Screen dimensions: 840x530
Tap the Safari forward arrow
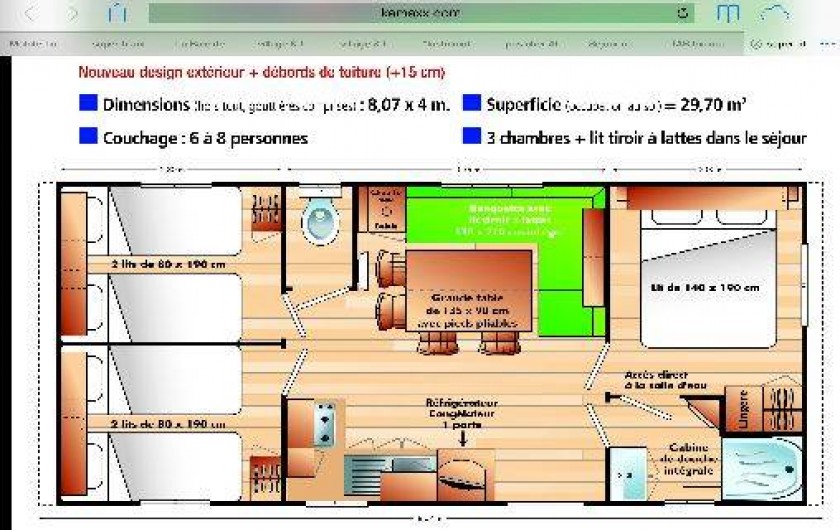73,13
